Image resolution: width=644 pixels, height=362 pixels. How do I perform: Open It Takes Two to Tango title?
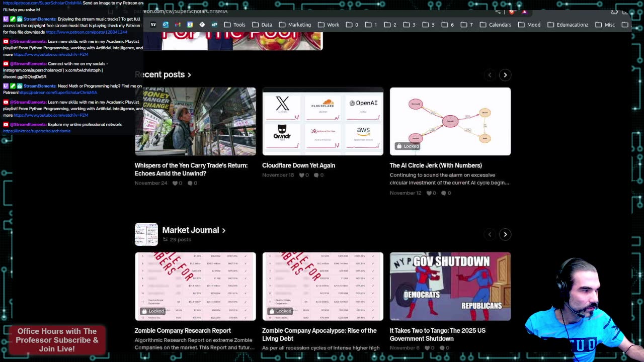438,334
